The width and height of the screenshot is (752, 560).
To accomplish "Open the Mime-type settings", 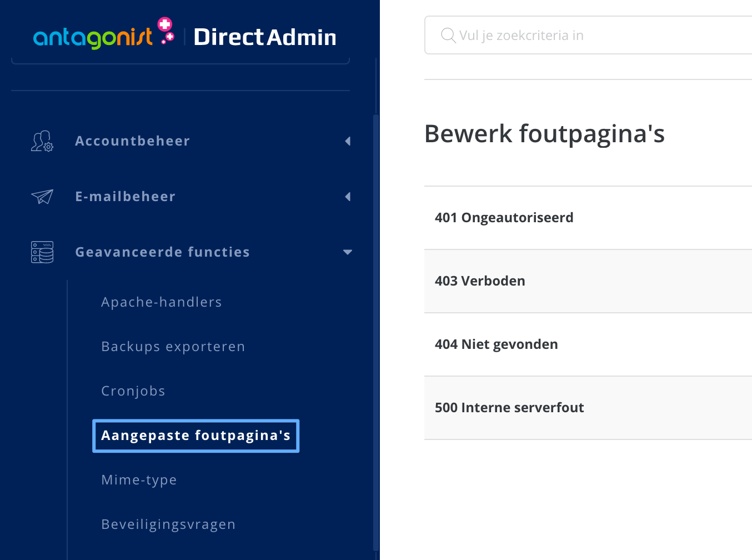I will pyautogui.click(x=139, y=479).
